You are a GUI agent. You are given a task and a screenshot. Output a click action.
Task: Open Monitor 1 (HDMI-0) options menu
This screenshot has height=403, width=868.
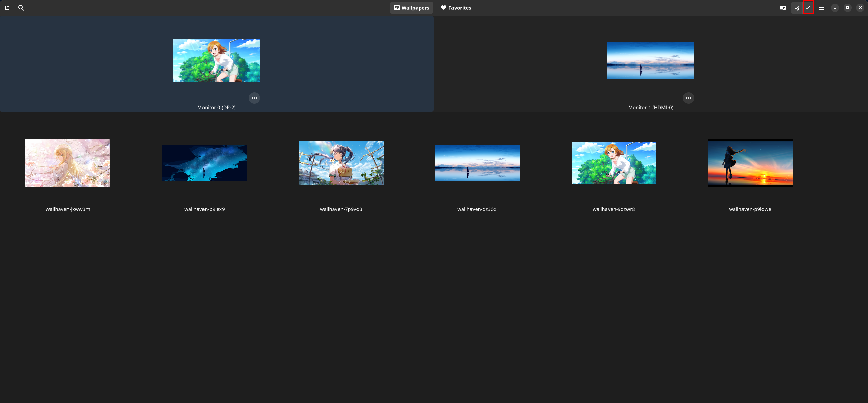point(688,98)
